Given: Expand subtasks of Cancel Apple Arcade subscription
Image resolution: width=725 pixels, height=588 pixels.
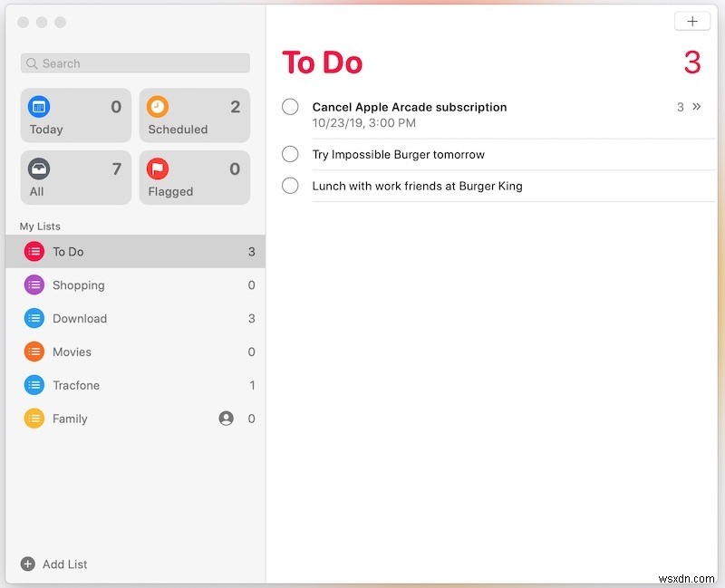Looking at the screenshot, I should pos(696,107).
